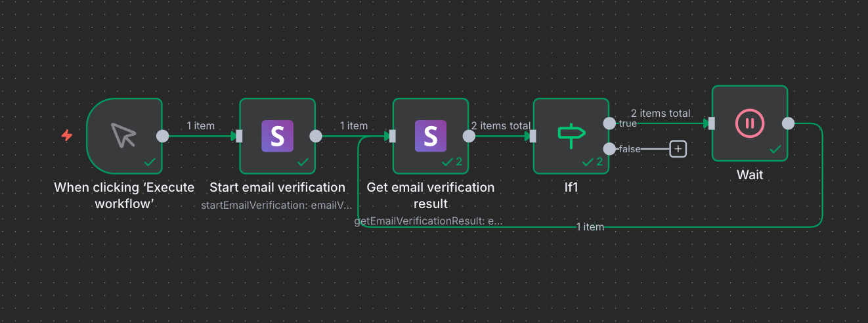868x323 pixels.
Task: Open the Get email verification result node
Action: pos(431,136)
